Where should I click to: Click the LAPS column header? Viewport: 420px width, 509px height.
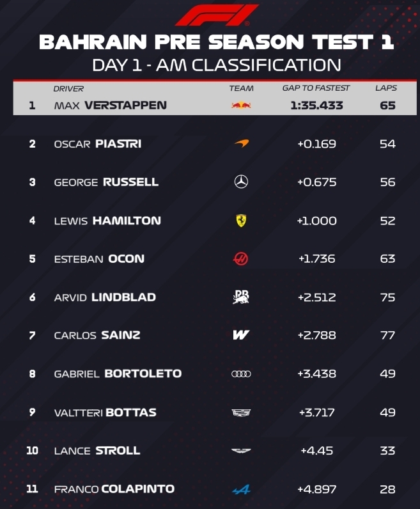coord(386,88)
